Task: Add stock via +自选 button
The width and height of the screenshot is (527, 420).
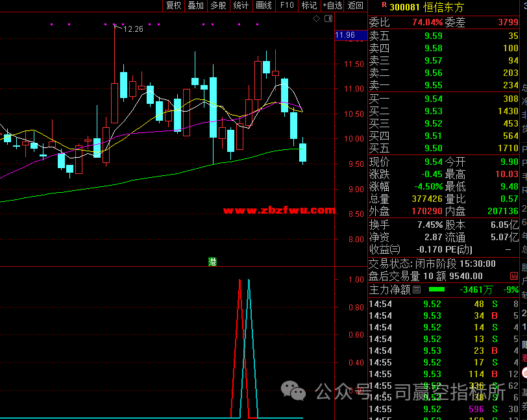Action: (332, 5)
